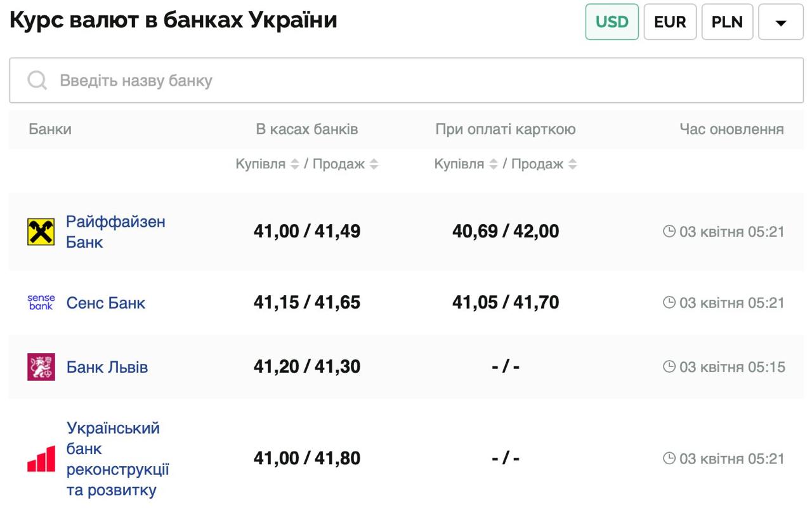Select the USD currency toggle
This screenshot has width=812, height=508.
click(x=612, y=22)
